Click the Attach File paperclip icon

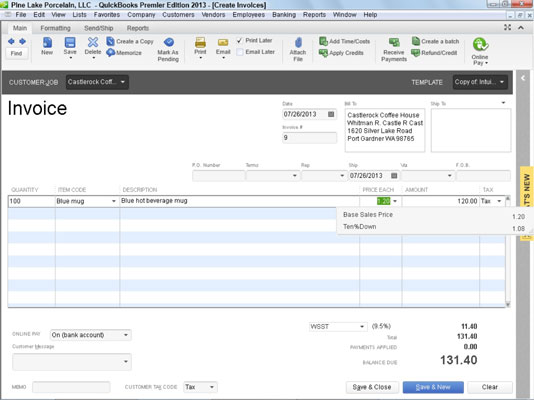pyautogui.click(x=298, y=43)
